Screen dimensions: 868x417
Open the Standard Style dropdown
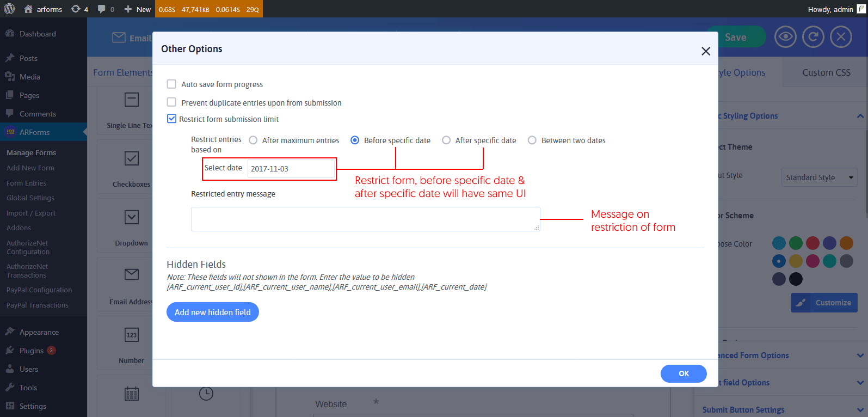(x=820, y=177)
